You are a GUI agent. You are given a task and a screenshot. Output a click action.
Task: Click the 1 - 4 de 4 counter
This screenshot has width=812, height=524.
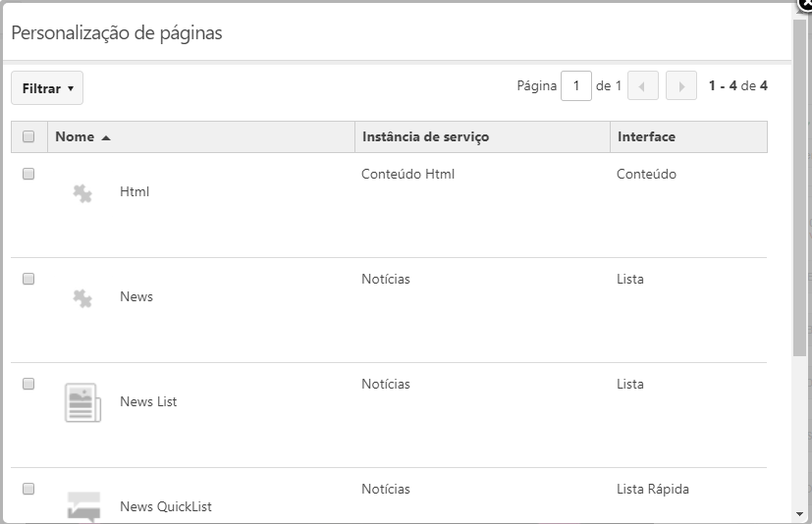[738, 86]
